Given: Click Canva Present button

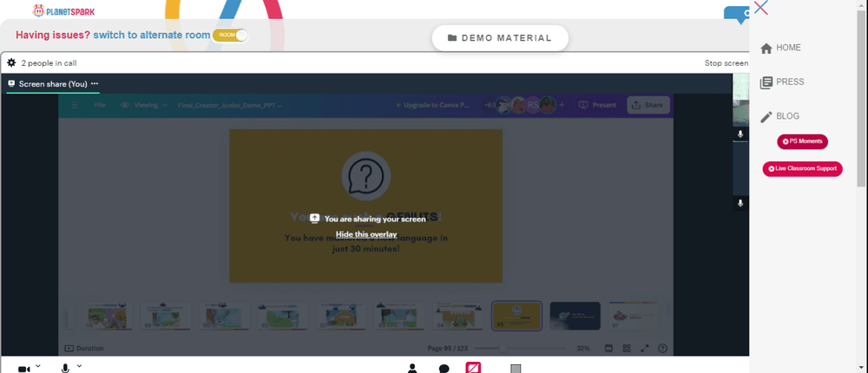Looking at the screenshot, I should click(597, 105).
